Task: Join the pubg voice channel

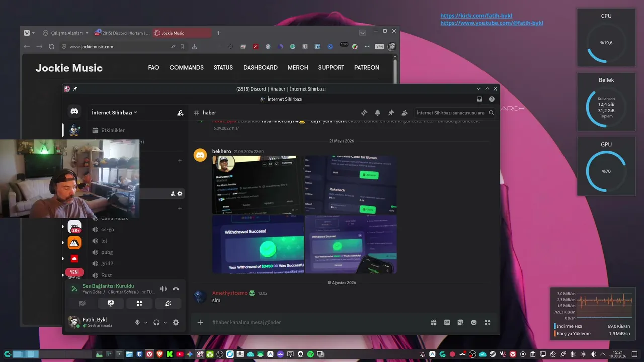Action: [x=107, y=252]
